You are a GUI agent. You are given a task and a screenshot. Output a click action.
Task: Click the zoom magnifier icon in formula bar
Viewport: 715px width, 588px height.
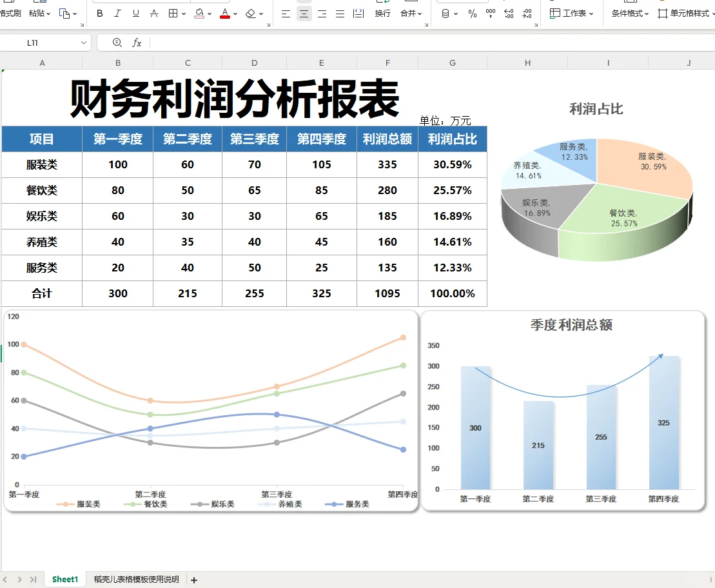(117, 43)
